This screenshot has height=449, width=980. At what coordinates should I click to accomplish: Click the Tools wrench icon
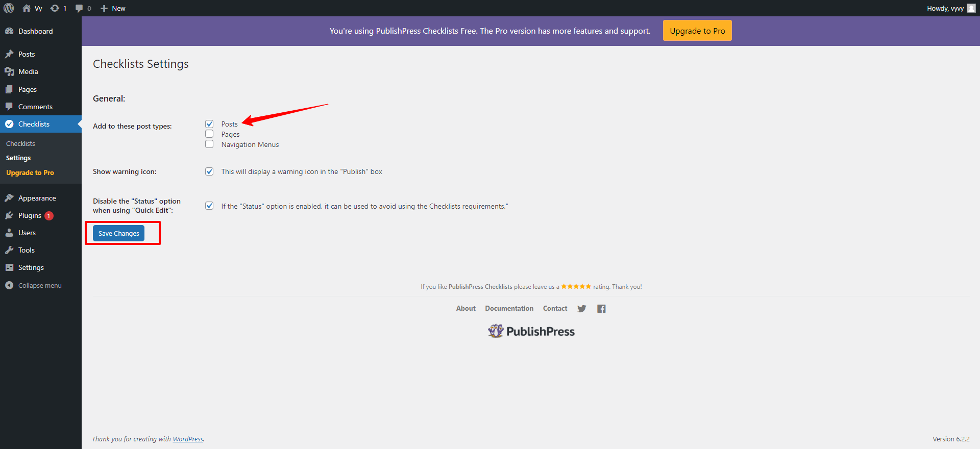coord(9,250)
